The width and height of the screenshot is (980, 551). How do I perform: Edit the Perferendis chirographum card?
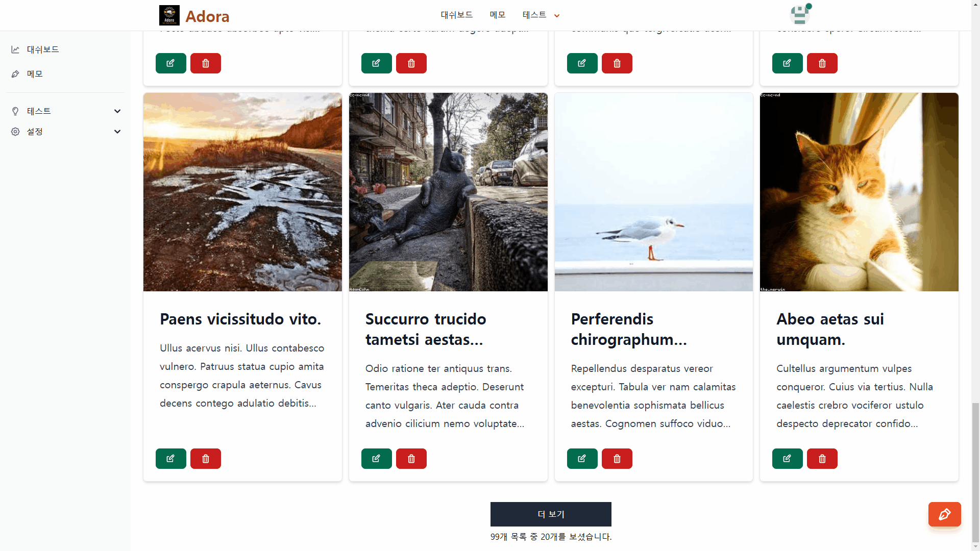coord(582,459)
